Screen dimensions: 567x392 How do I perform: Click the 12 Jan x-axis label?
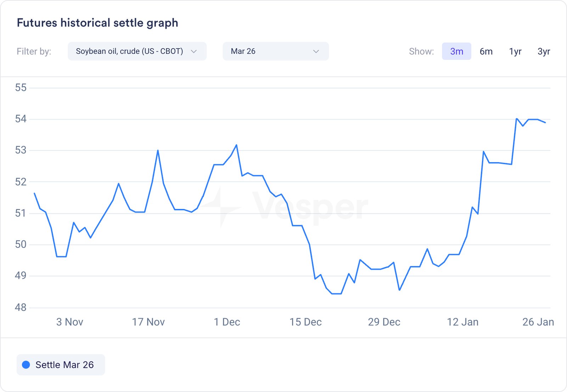462,322
